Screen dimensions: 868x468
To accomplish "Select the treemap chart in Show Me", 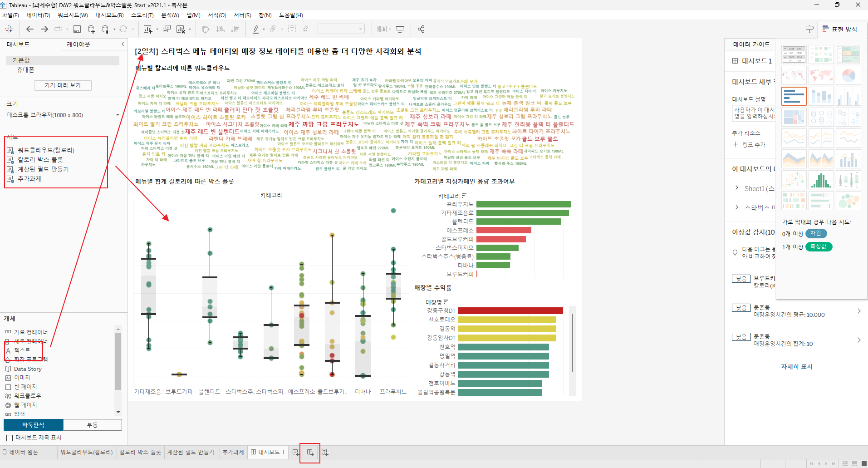I will point(794,117).
